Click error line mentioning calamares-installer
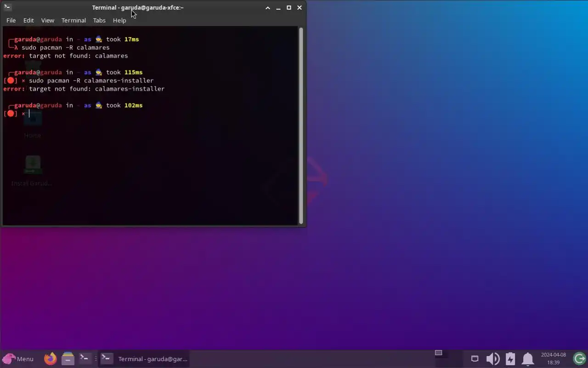This screenshot has height=368, width=588. tap(84, 89)
